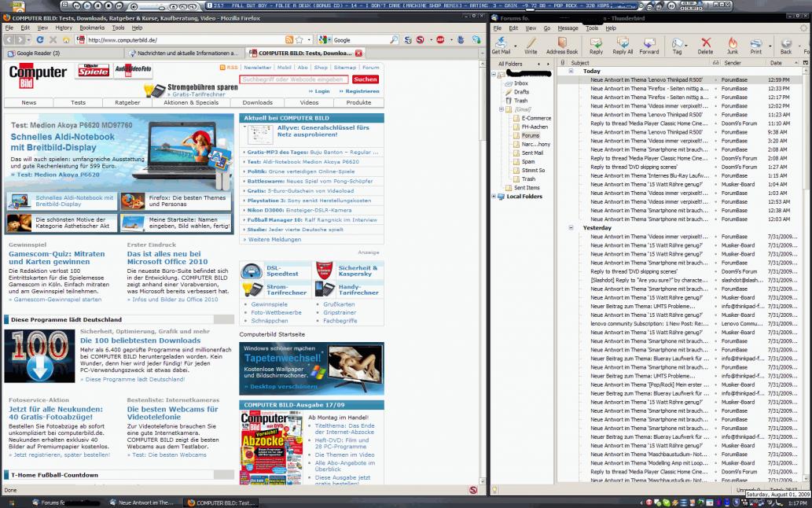Select the Forums folder in Thunderbird

coord(530,136)
